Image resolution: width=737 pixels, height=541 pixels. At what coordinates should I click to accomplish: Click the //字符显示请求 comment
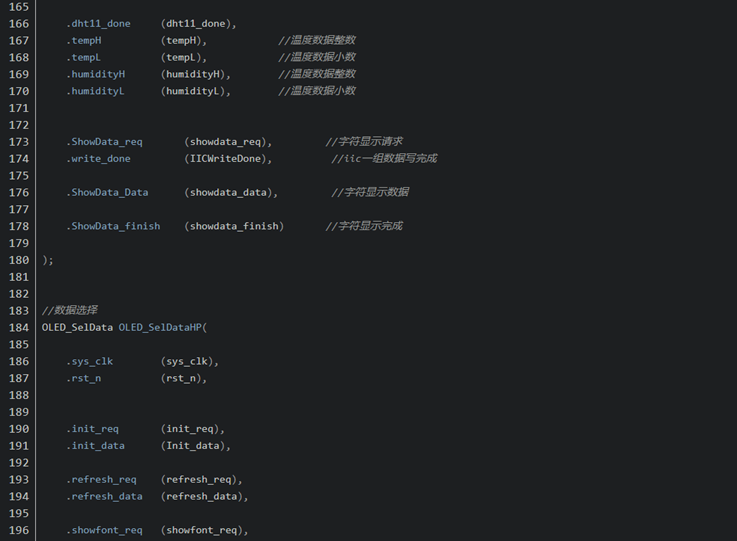(364, 141)
